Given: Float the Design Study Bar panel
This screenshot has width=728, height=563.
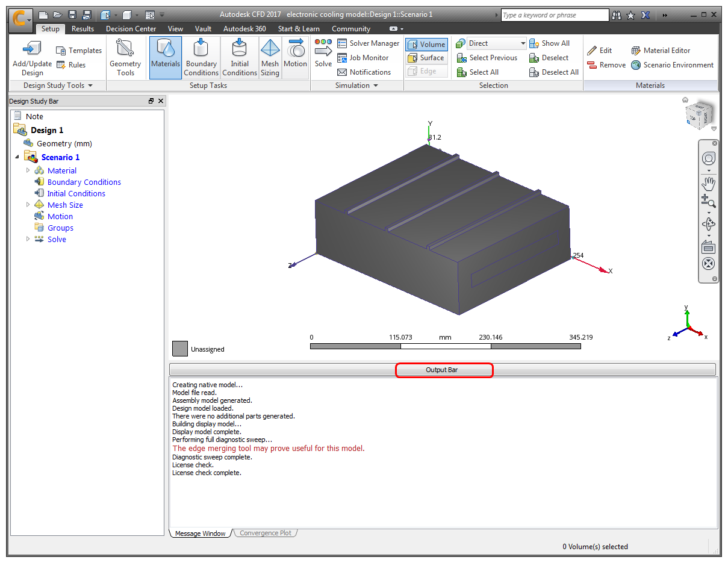Looking at the screenshot, I should coord(151,101).
